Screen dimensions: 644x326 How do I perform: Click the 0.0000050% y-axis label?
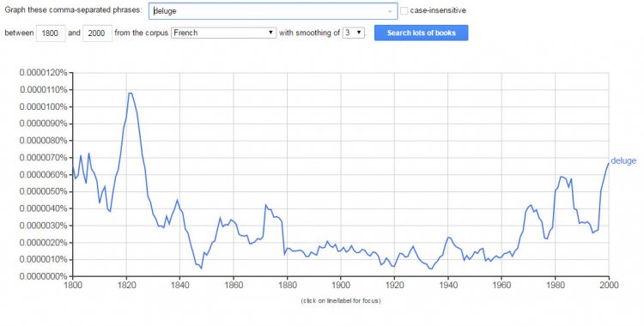43,192
